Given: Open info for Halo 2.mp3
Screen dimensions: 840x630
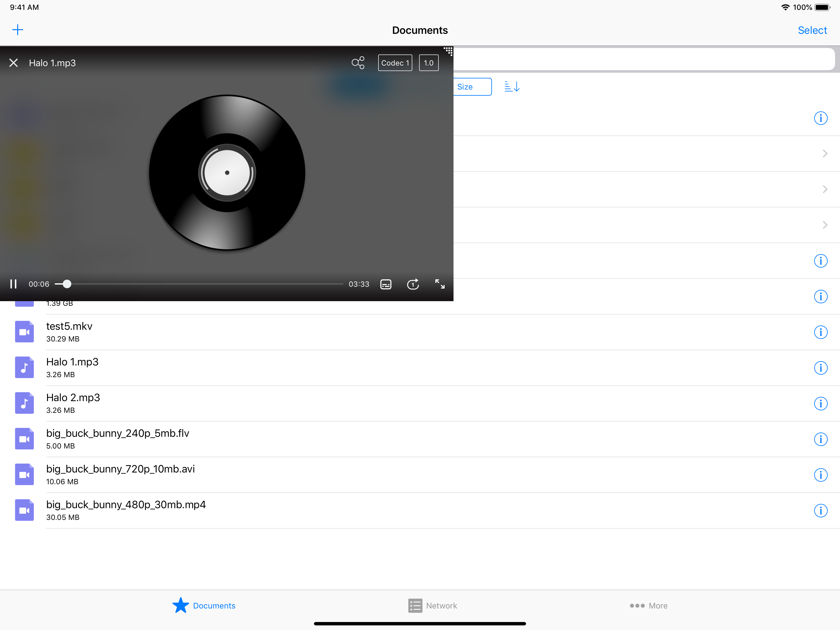Looking at the screenshot, I should (x=820, y=404).
